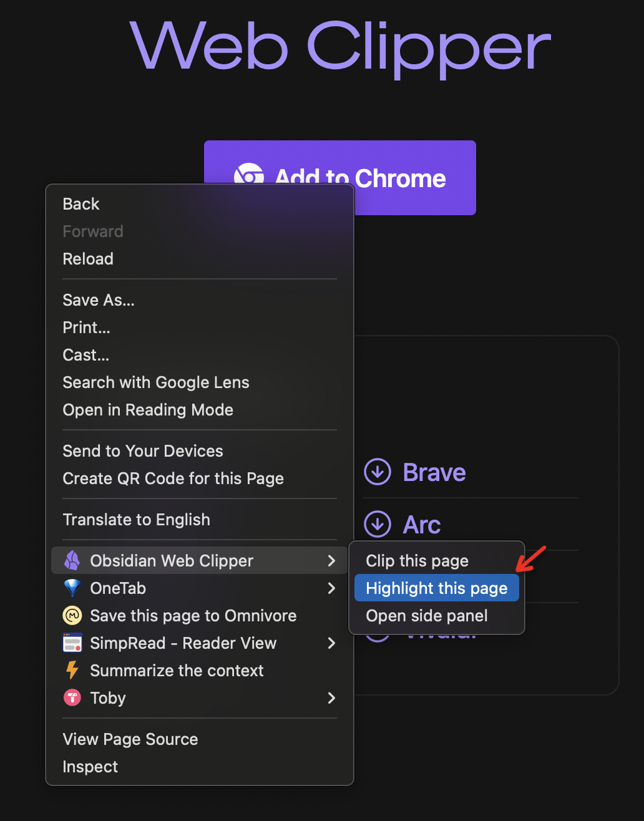Choose Inspect from the context menu
The height and width of the screenshot is (821, 644).
(90, 767)
